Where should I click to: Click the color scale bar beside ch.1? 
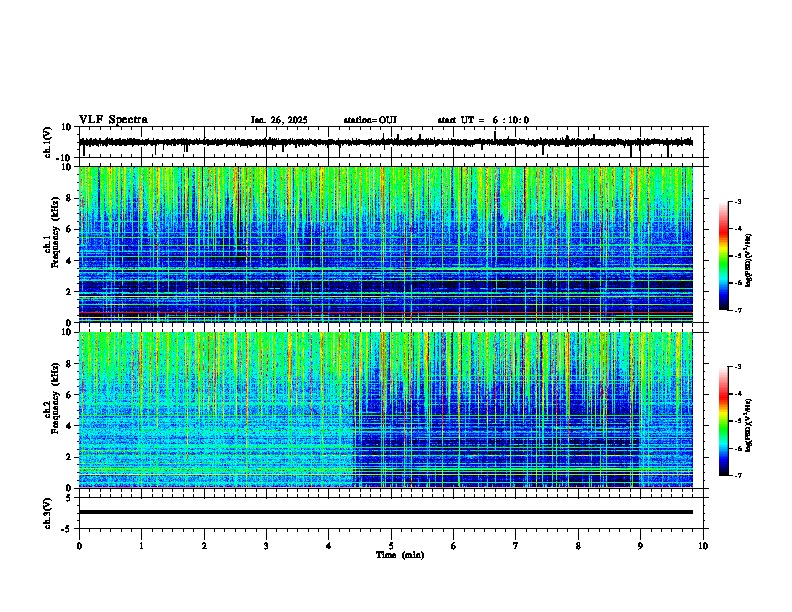[x=724, y=256]
